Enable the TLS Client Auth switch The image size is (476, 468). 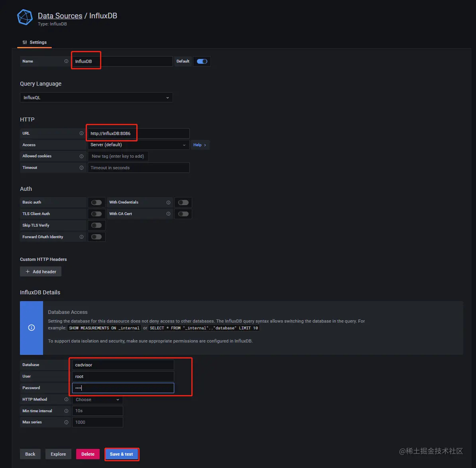tap(96, 214)
